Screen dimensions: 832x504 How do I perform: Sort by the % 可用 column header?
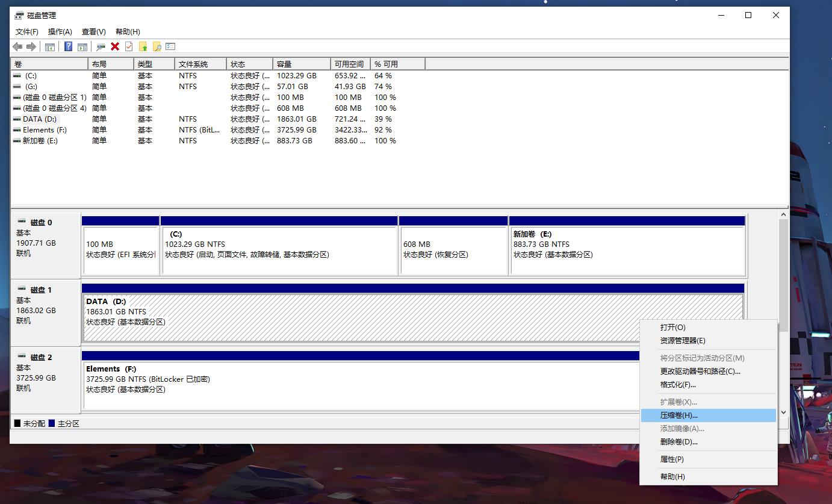tap(398, 64)
